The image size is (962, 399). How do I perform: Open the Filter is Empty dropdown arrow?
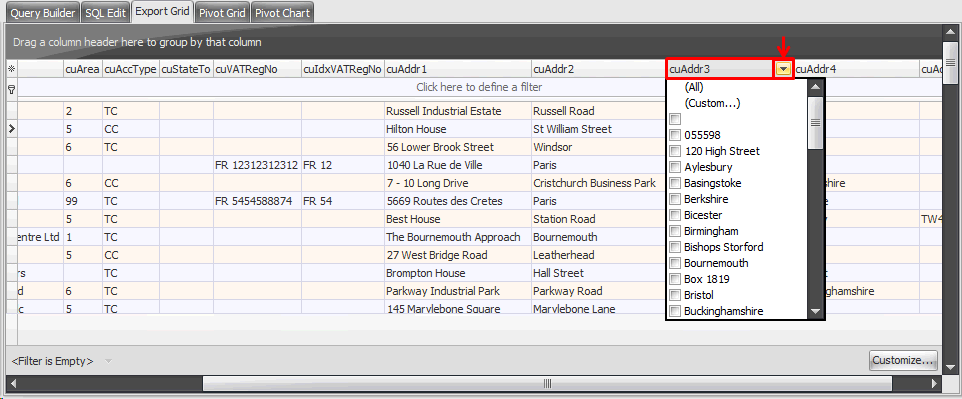pos(109,361)
